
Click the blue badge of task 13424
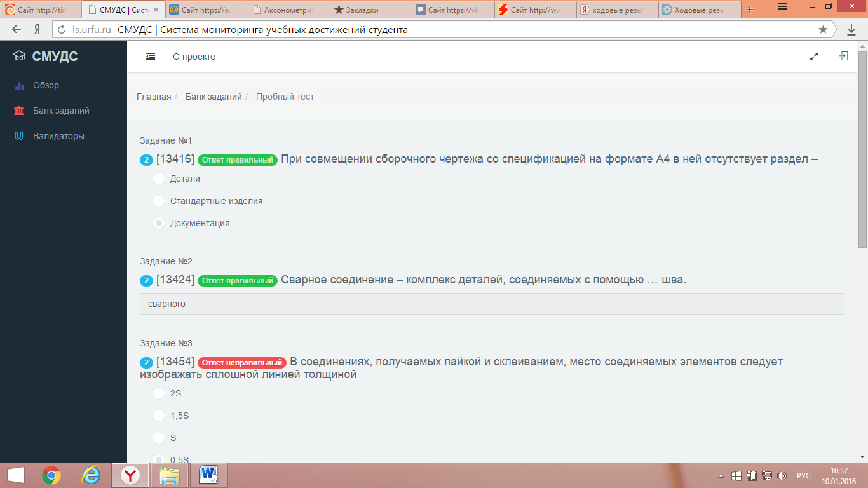pyautogui.click(x=146, y=280)
